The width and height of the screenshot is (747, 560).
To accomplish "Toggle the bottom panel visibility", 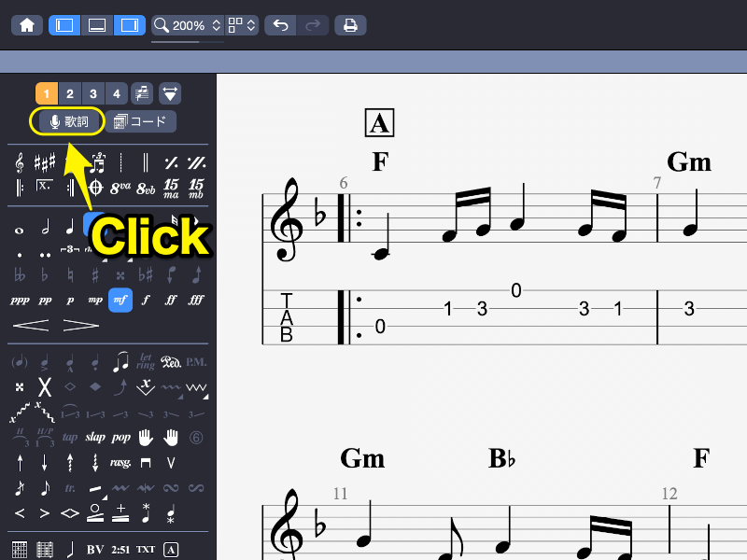I will tap(97, 25).
